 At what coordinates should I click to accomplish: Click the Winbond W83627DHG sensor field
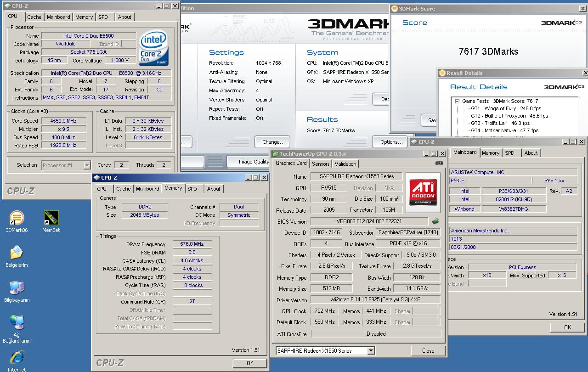tap(514, 209)
